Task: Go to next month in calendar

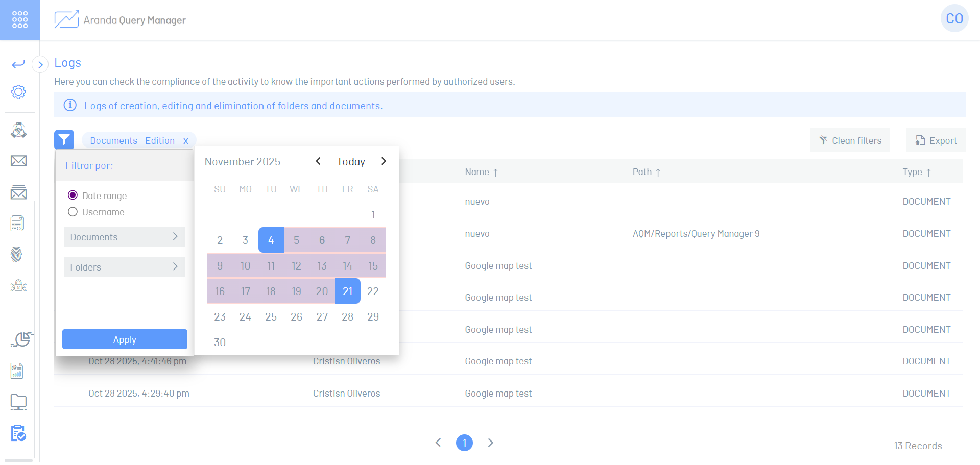Action: (384, 161)
